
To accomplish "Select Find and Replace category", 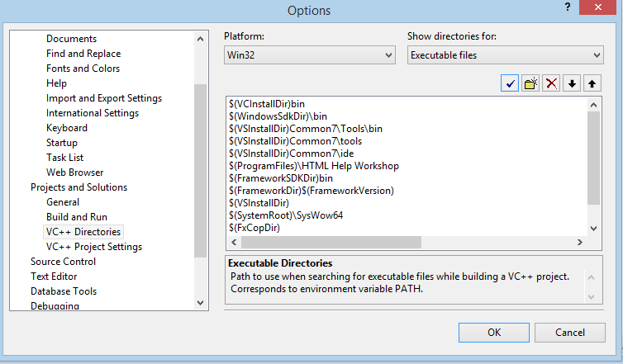I will 83,54.
